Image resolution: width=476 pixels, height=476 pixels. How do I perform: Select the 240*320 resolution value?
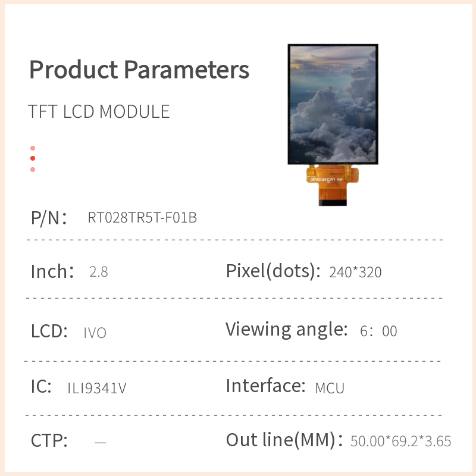tap(355, 273)
